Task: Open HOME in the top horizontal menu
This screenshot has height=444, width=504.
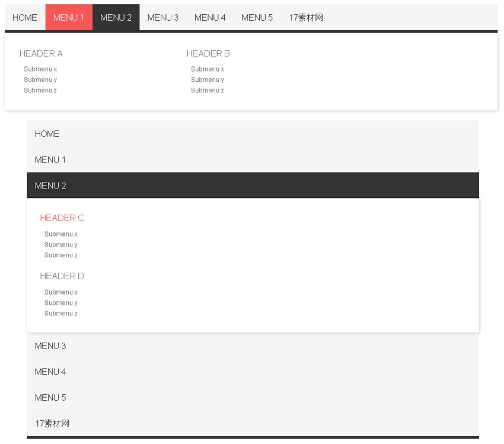Action: point(25,17)
